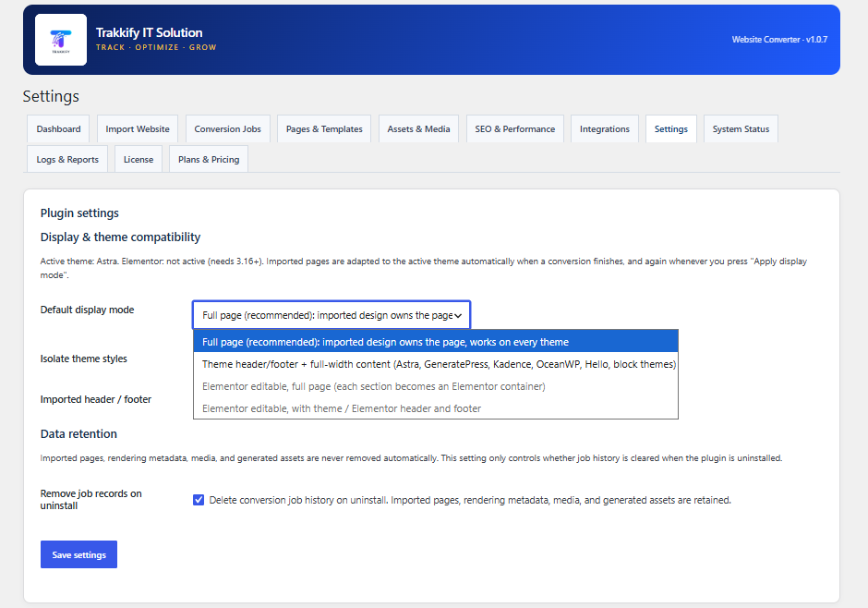Pick Elementor editable, full page option
This screenshot has width=868, height=608.
point(436,386)
